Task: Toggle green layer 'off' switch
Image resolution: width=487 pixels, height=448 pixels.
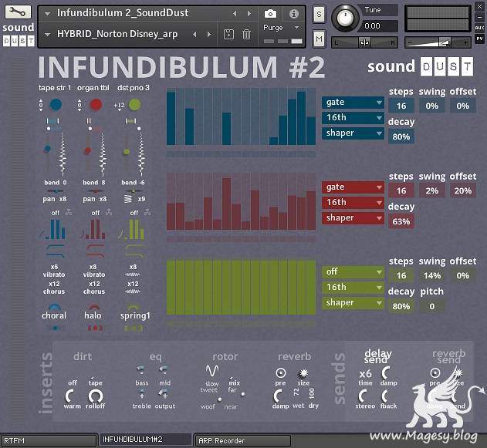Action: coord(134,213)
